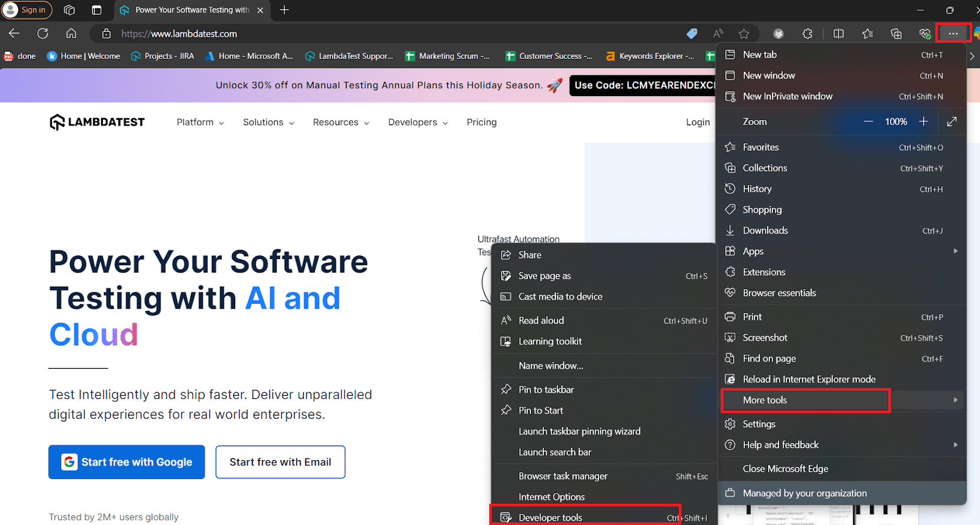Open Browser task manager
Viewport: 980px width, 525px height.
pyautogui.click(x=604, y=476)
